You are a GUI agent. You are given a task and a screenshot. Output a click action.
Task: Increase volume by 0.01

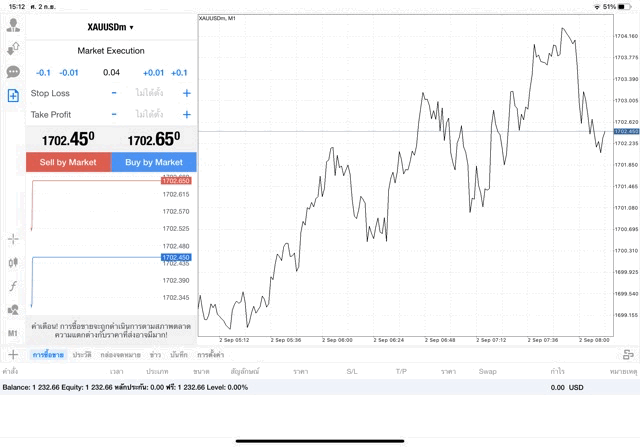[153, 72]
